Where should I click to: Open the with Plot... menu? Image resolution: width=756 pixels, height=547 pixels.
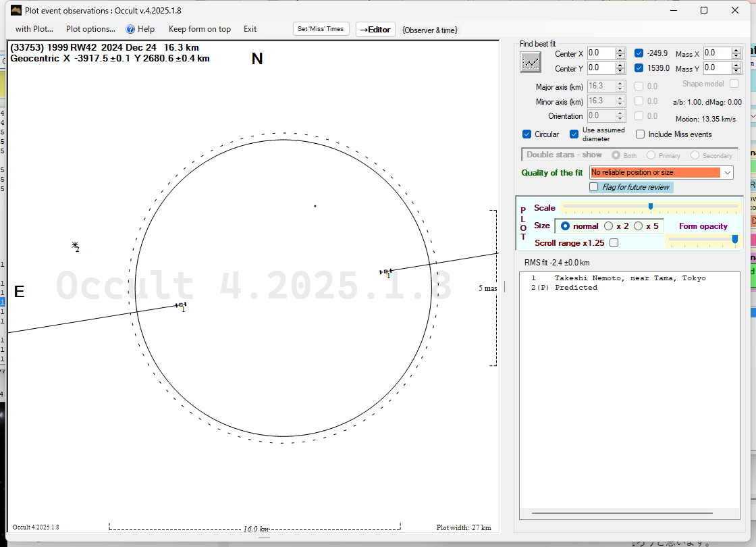pyautogui.click(x=34, y=29)
